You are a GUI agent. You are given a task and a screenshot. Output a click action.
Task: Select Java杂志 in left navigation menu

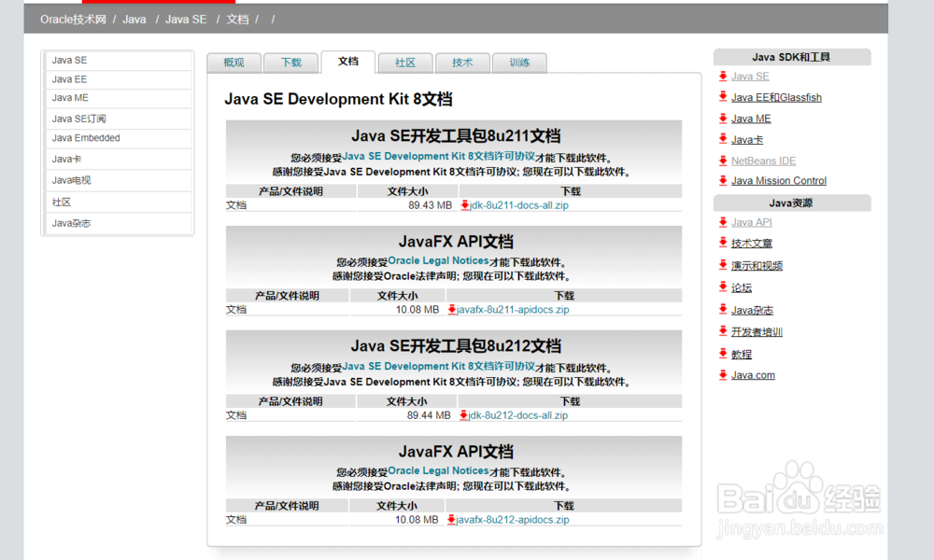pyautogui.click(x=118, y=223)
